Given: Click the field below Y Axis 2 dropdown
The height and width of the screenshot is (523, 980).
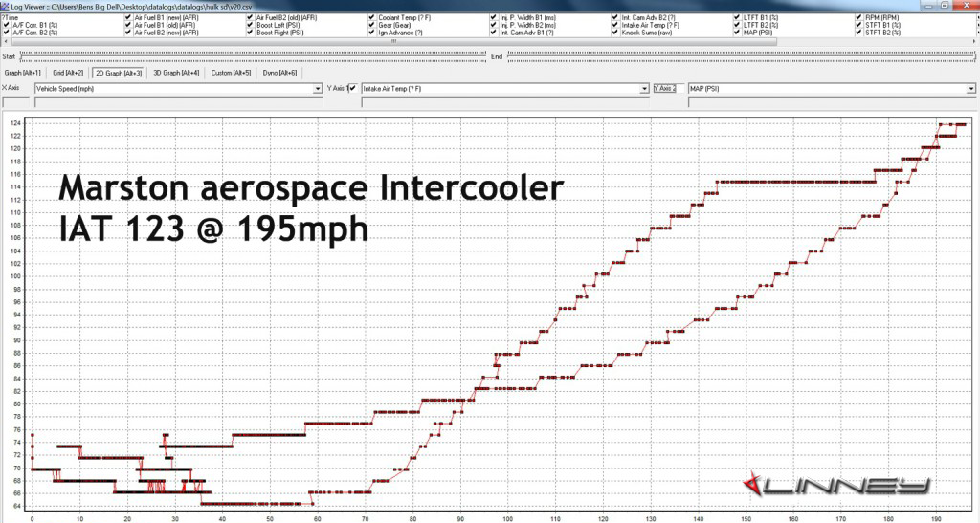Looking at the screenshot, I should click(x=832, y=101).
